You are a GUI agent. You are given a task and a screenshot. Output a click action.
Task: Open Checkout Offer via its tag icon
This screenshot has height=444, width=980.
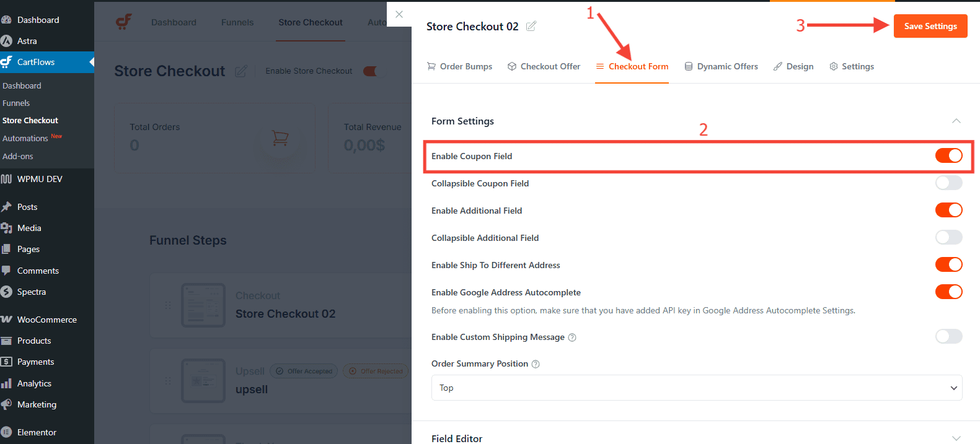512,66
